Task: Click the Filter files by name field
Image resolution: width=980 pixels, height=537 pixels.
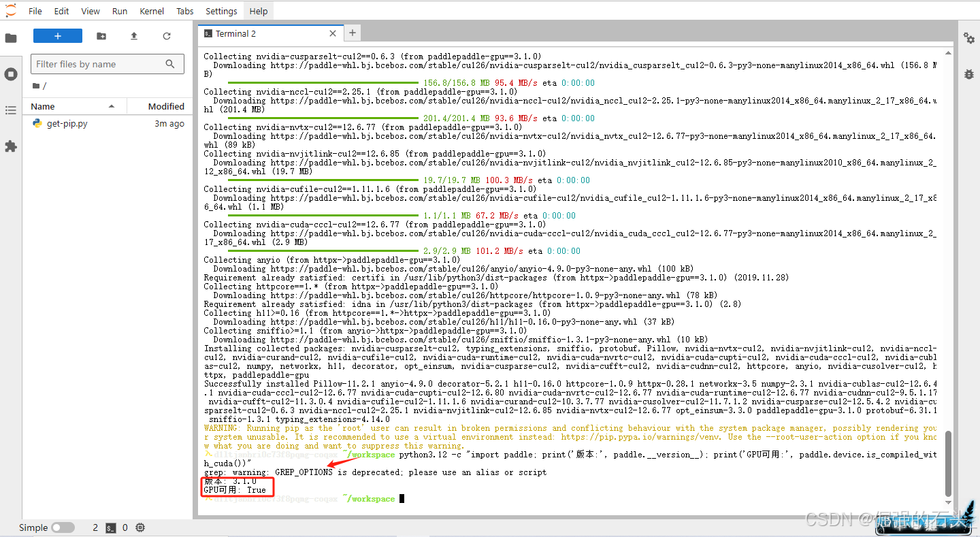Action: (x=99, y=64)
